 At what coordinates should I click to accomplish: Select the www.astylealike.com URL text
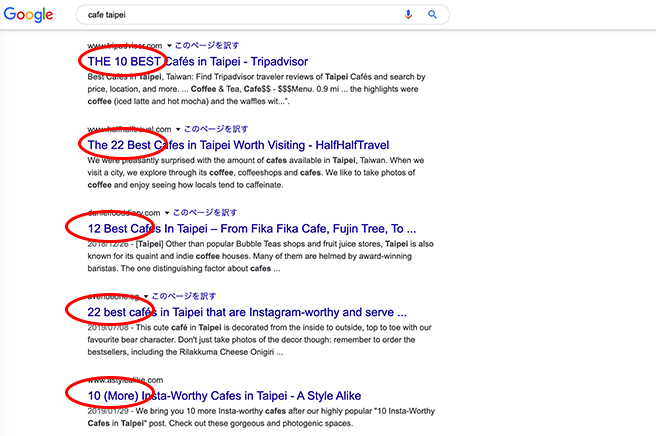click(125, 380)
